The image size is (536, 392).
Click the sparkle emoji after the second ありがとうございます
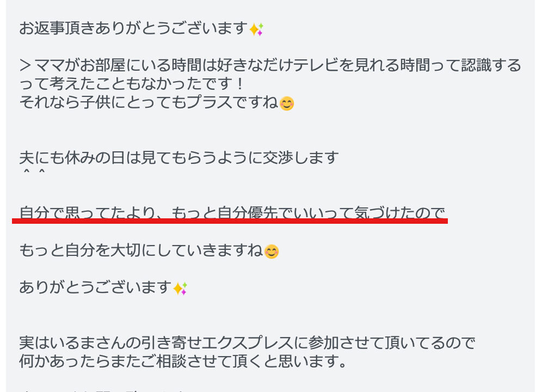(180, 289)
